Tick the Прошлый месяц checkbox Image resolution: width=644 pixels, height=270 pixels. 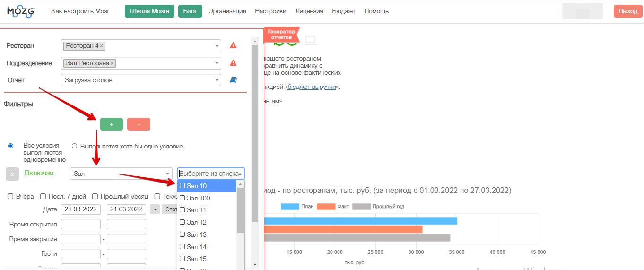95,196
